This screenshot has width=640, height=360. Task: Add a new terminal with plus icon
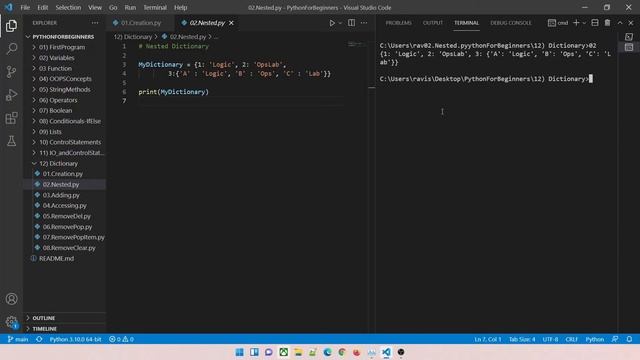(576, 23)
